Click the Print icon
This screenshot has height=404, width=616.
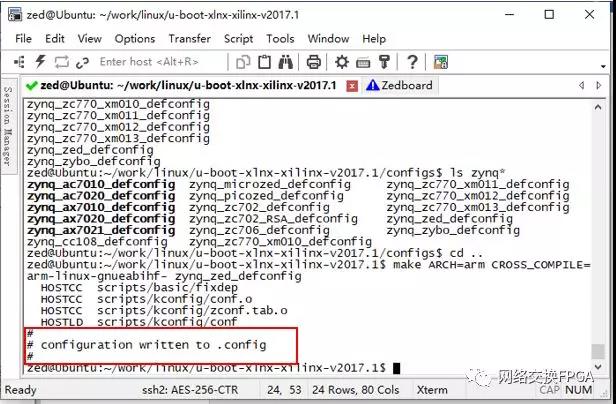pos(314,62)
